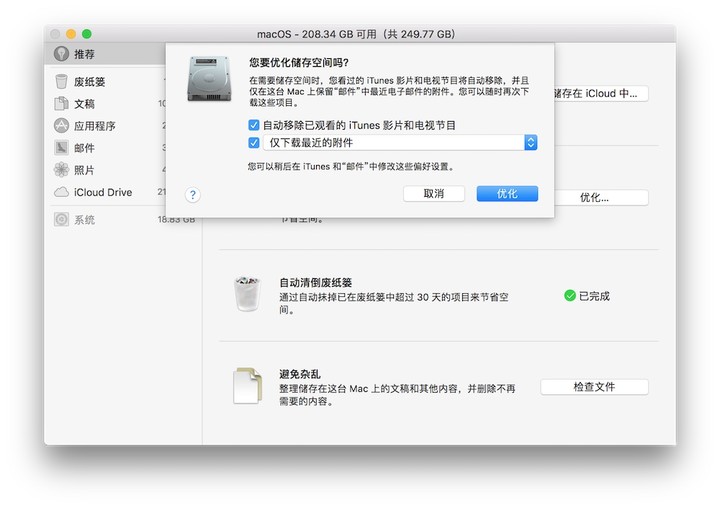Image resolution: width=720 pixels, height=508 pixels.
Task: Click the App Store icon beside 应用程序
Action: [x=62, y=126]
